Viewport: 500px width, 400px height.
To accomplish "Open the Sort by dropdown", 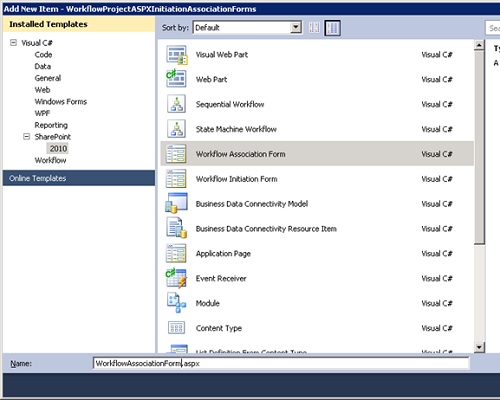I will point(295,27).
